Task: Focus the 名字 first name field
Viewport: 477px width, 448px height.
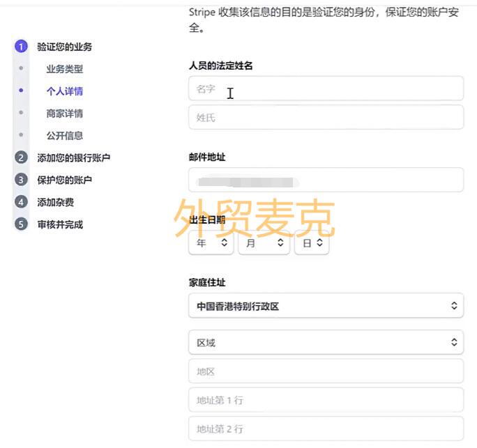Action: pos(326,88)
